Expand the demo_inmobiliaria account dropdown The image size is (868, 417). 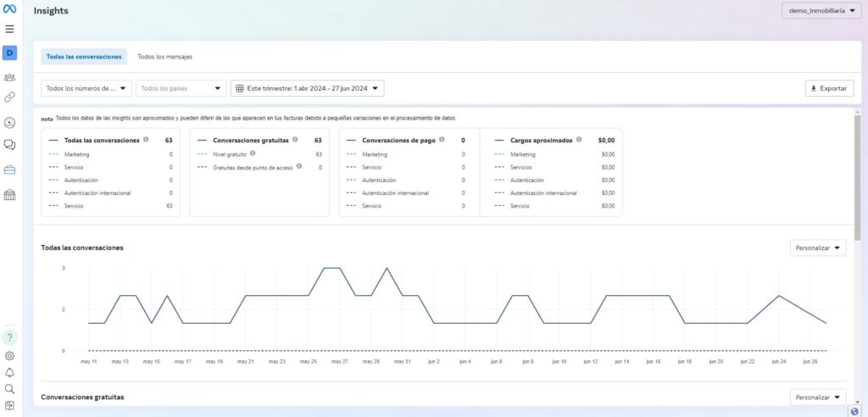click(821, 11)
